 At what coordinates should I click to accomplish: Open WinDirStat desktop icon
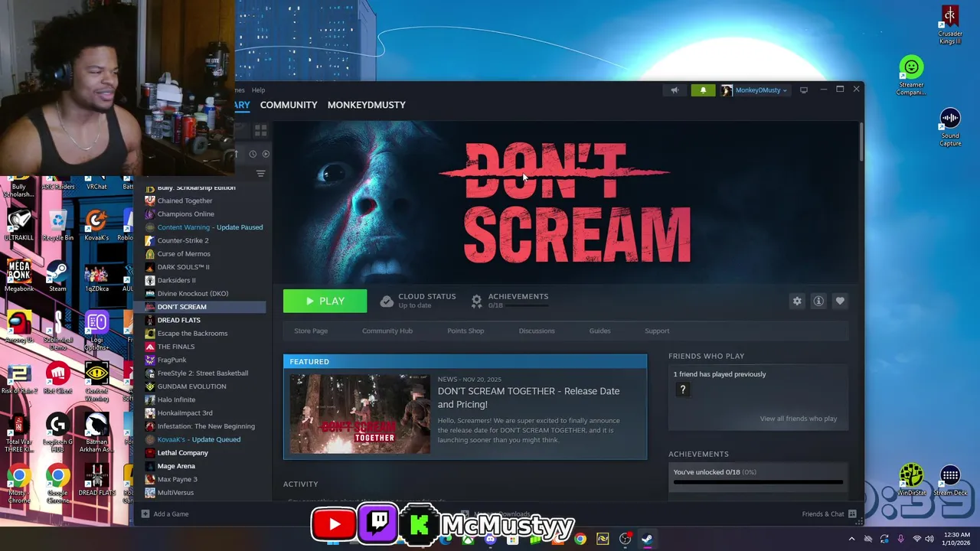911,480
